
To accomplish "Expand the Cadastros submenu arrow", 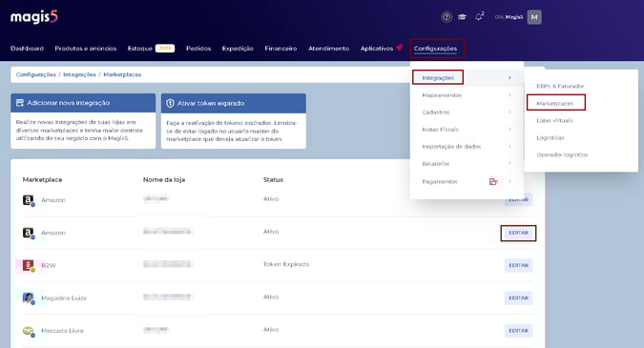I will tap(509, 113).
